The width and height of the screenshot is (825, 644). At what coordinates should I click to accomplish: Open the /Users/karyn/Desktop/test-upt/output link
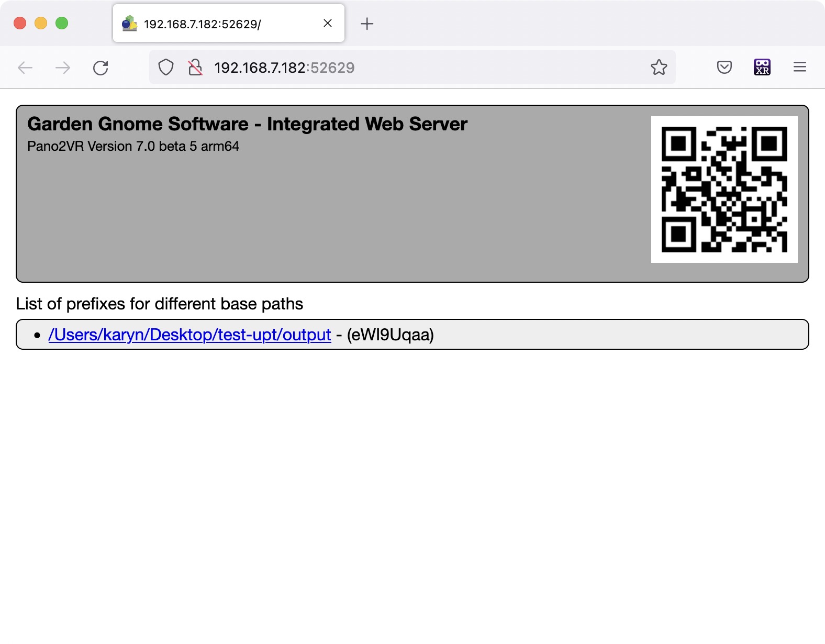tap(189, 335)
